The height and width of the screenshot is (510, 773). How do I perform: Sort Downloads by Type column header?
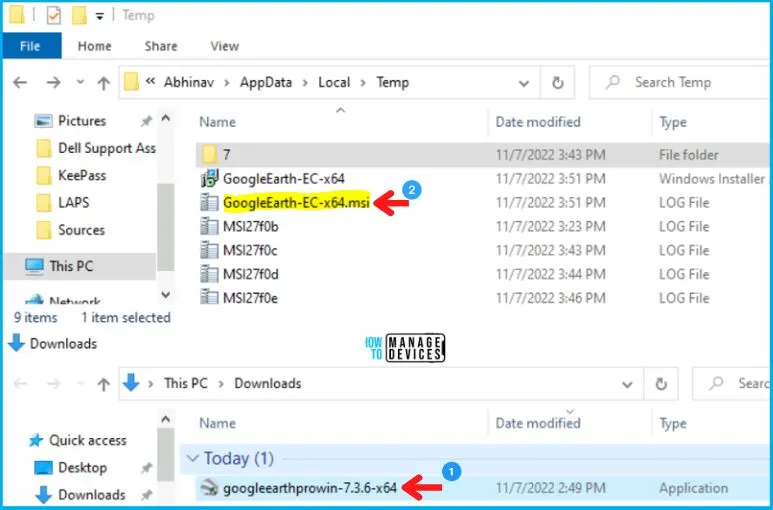(x=673, y=424)
